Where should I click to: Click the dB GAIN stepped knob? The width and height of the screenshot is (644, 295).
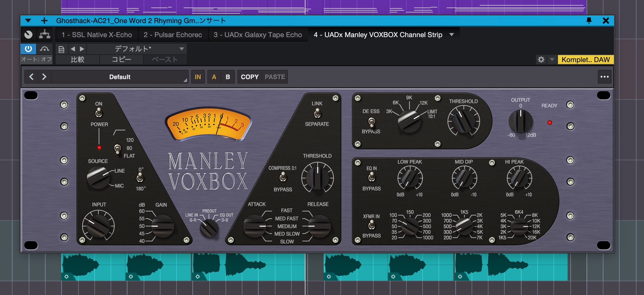pos(163,226)
